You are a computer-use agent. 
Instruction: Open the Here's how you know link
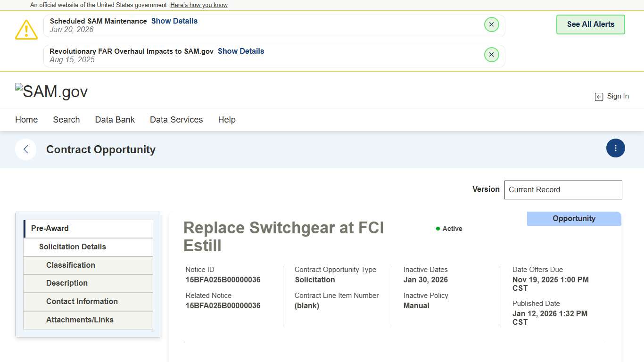click(198, 5)
